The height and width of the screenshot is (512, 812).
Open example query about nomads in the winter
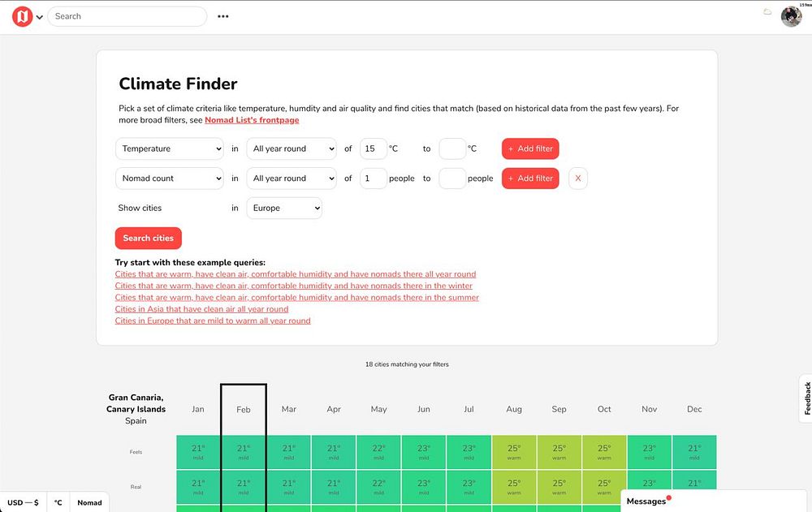[x=294, y=286]
